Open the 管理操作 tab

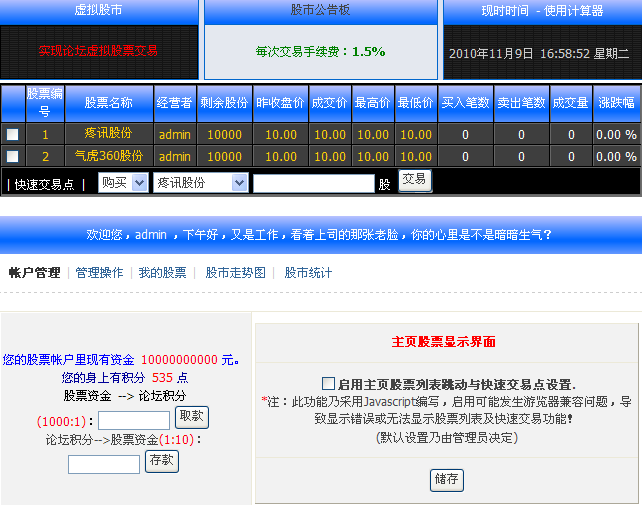click(x=99, y=273)
